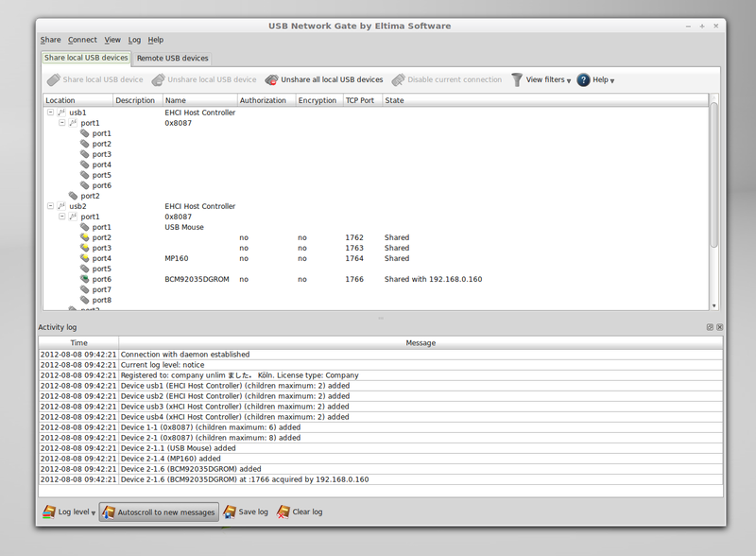This screenshot has width=756, height=556.
Task: Click the green port6 icon for BCM92035DGROM
Action: tap(85, 279)
